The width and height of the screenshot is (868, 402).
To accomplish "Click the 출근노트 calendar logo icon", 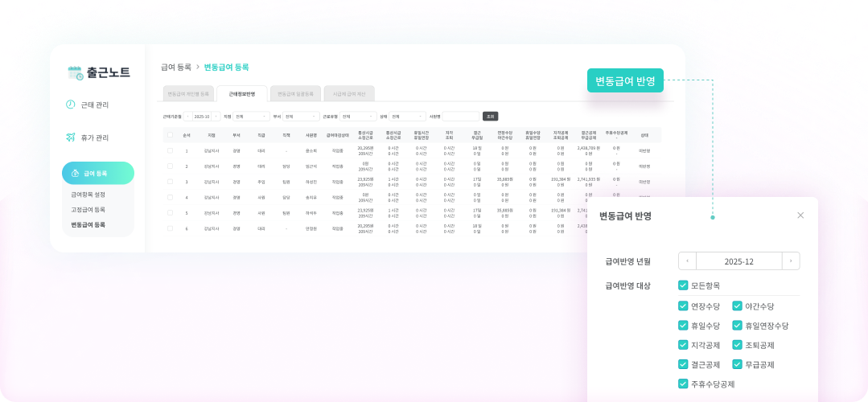I will (76, 72).
